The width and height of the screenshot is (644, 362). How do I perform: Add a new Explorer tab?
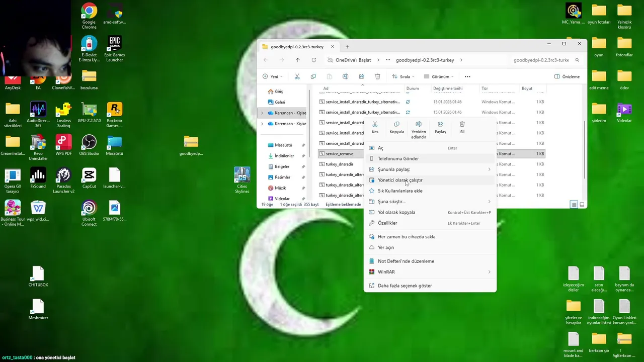coord(347,47)
